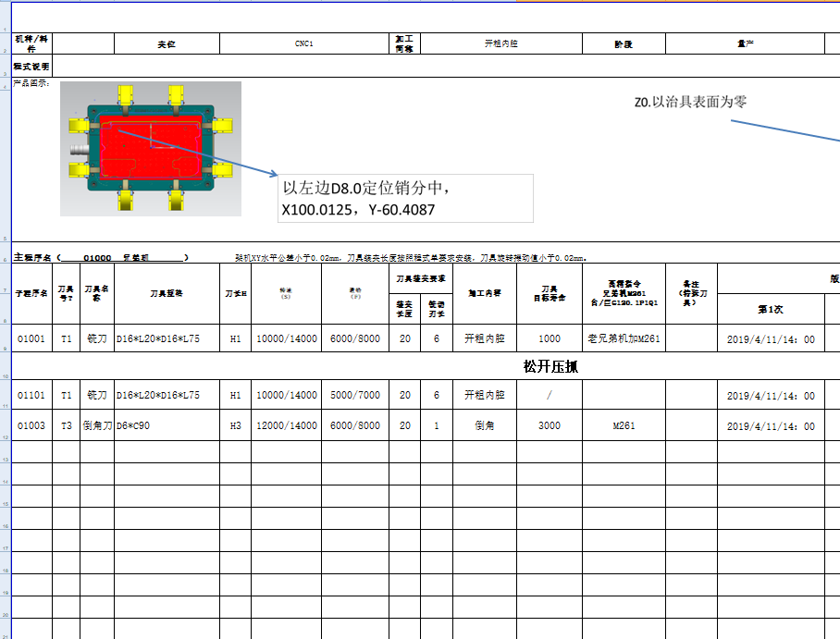840x639 pixels.
Task: Click the 铣刀 tool name cell for T1
Action: click(93, 338)
